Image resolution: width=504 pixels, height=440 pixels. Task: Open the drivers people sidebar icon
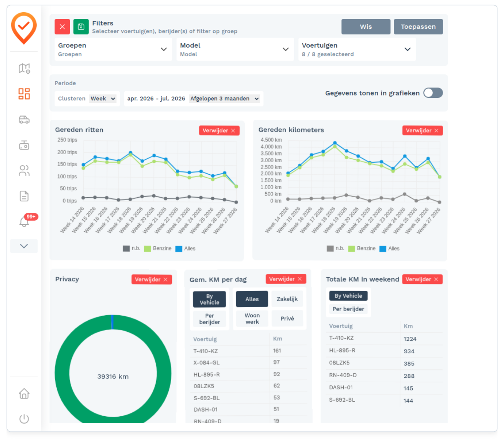pyautogui.click(x=24, y=170)
